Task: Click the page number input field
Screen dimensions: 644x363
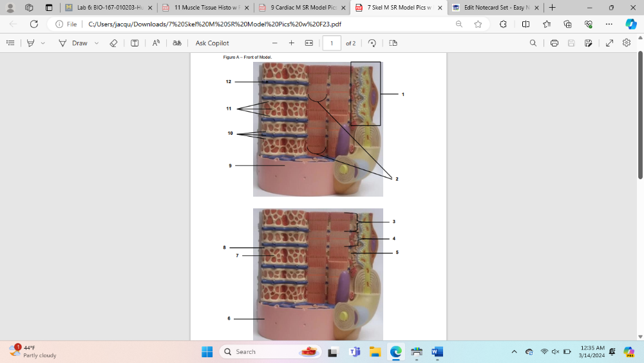Action: [332, 43]
